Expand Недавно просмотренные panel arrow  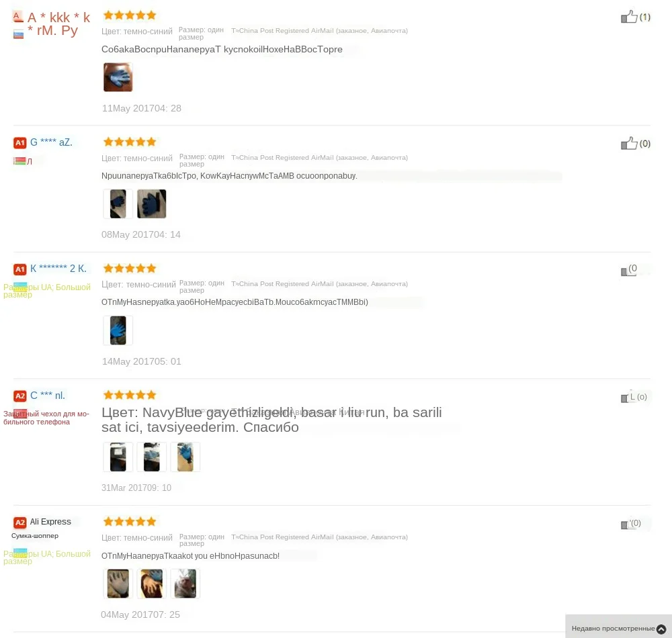coord(661,629)
